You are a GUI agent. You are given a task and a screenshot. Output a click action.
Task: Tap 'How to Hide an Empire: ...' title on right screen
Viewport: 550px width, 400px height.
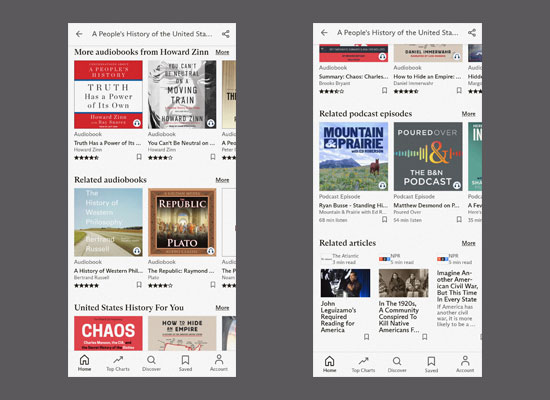click(427, 76)
